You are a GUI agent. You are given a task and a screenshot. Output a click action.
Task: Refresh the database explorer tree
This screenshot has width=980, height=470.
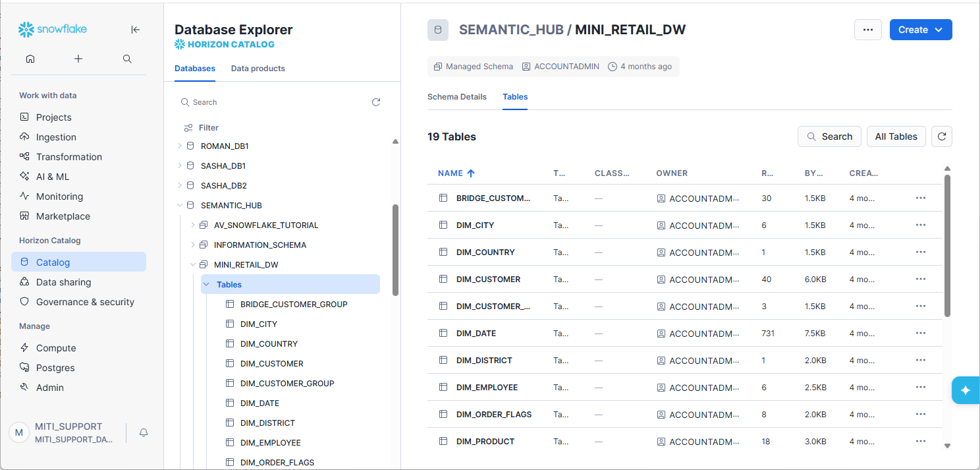pos(376,102)
